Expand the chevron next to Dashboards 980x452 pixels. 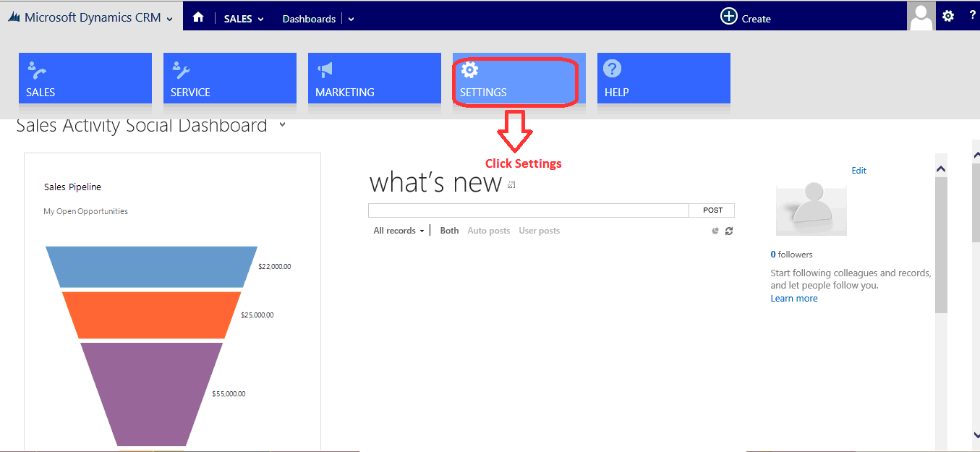click(351, 20)
